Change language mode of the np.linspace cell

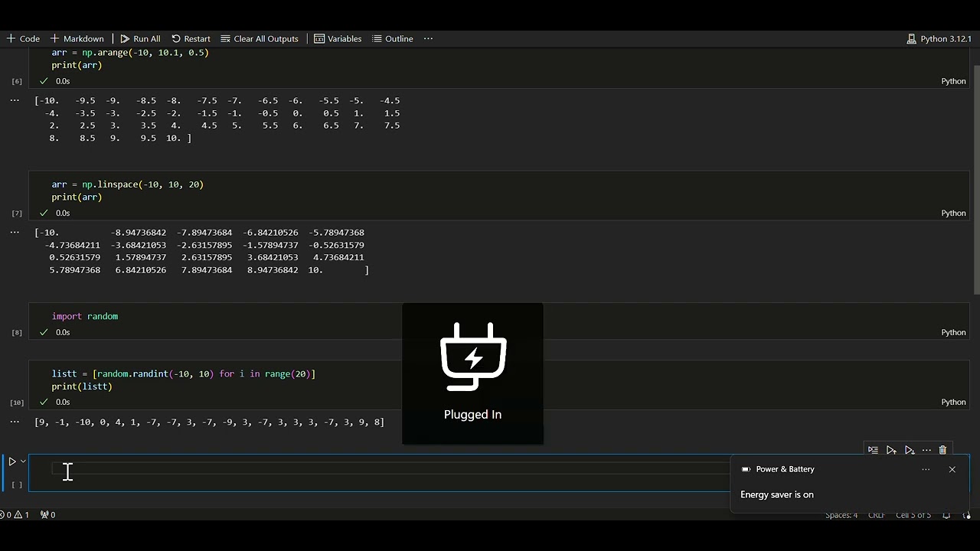953,213
